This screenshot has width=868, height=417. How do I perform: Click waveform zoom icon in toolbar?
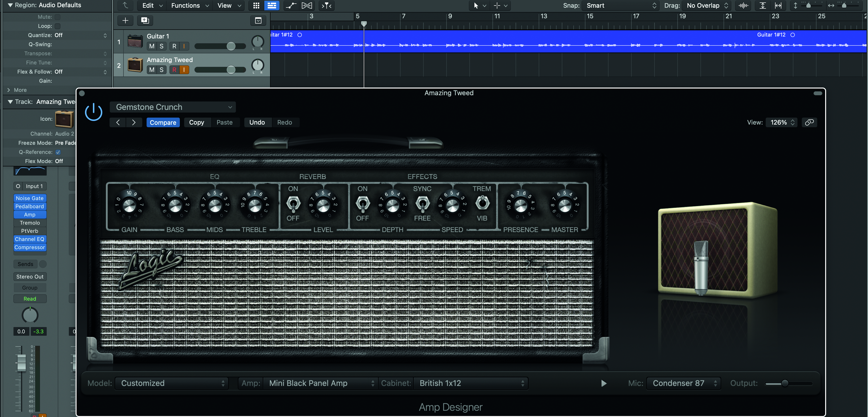coord(743,5)
